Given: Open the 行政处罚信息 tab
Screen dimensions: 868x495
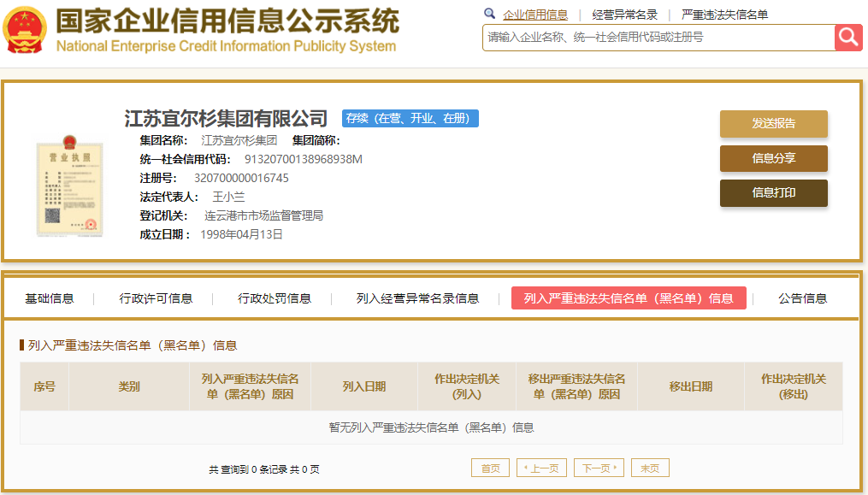Looking at the screenshot, I should click(274, 298).
